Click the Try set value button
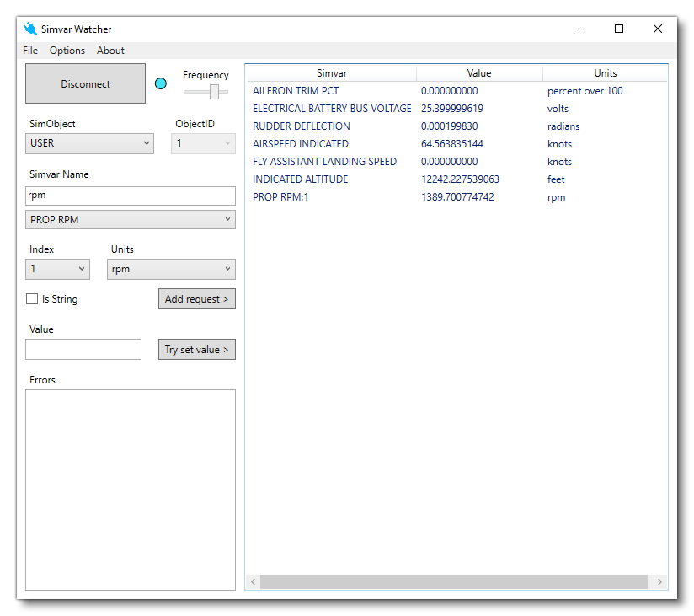The height and width of the screenshot is (616, 694). click(x=196, y=350)
